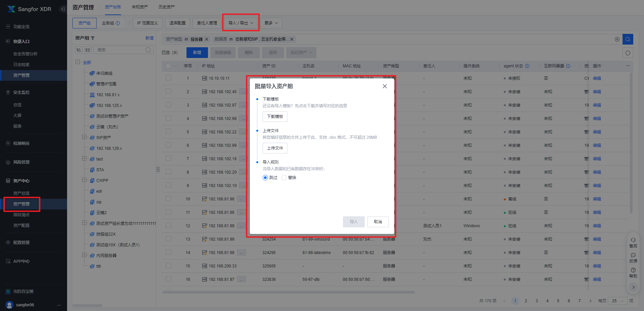Expand the 更多 dropdown menu
This screenshot has height=311, width=644.
[x=271, y=23]
